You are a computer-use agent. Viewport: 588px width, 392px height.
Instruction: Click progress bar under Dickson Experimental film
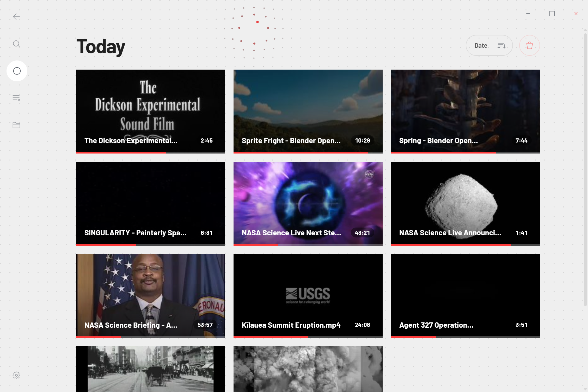[x=151, y=153]
